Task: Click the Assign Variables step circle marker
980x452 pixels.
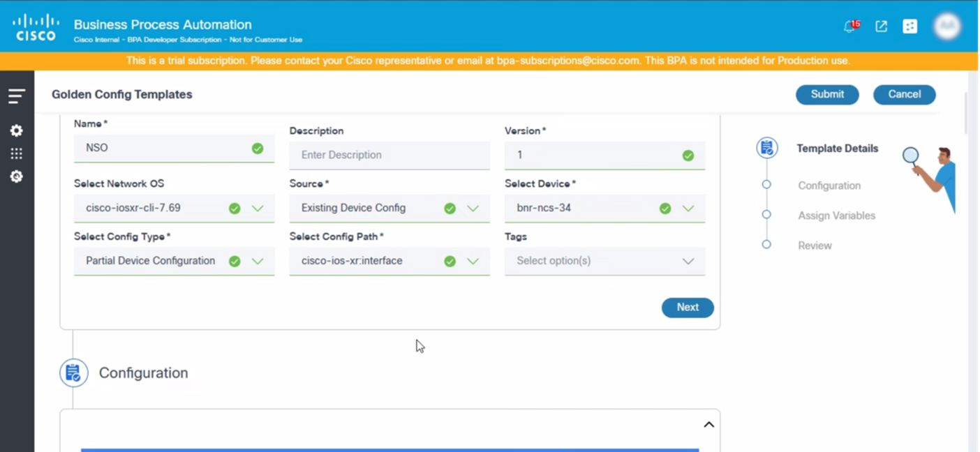Action: [766, 215]
